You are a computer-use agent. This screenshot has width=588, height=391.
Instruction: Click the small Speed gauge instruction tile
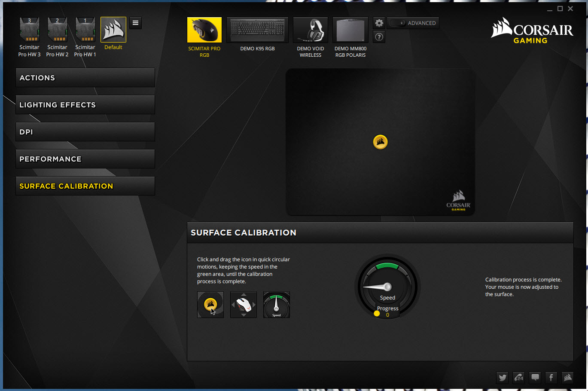click(x=277, y=305)
